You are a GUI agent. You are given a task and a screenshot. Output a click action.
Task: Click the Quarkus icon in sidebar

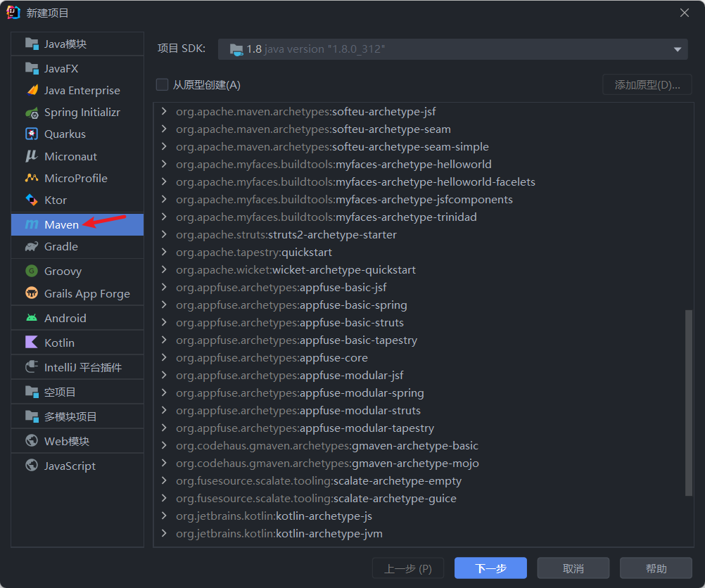(x=32, y=134)
